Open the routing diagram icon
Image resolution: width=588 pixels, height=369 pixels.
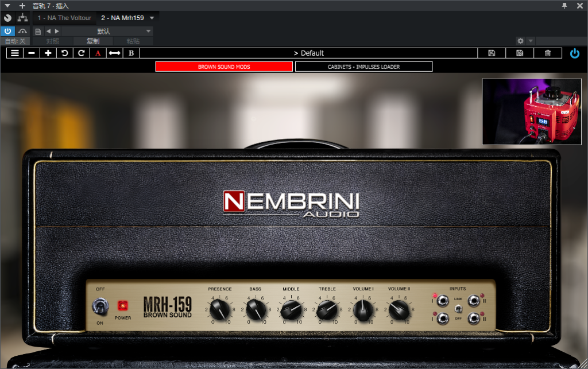[22, 18]
